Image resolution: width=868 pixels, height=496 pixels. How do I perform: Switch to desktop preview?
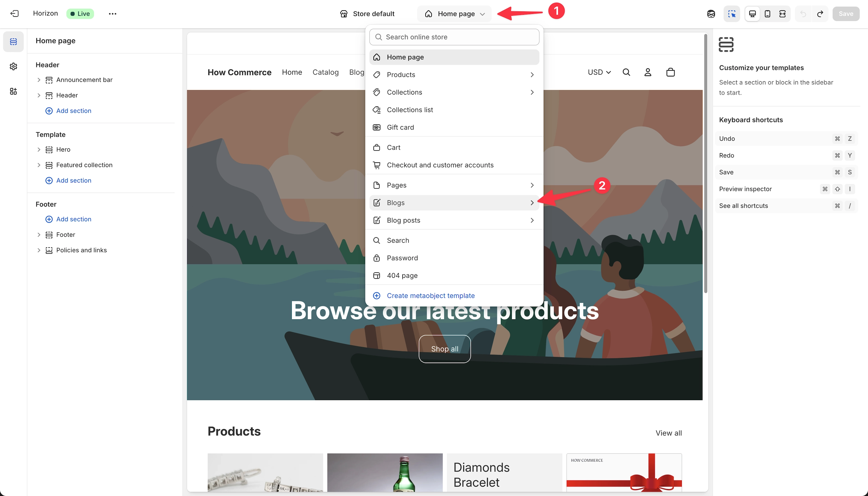tap(753, 14)
